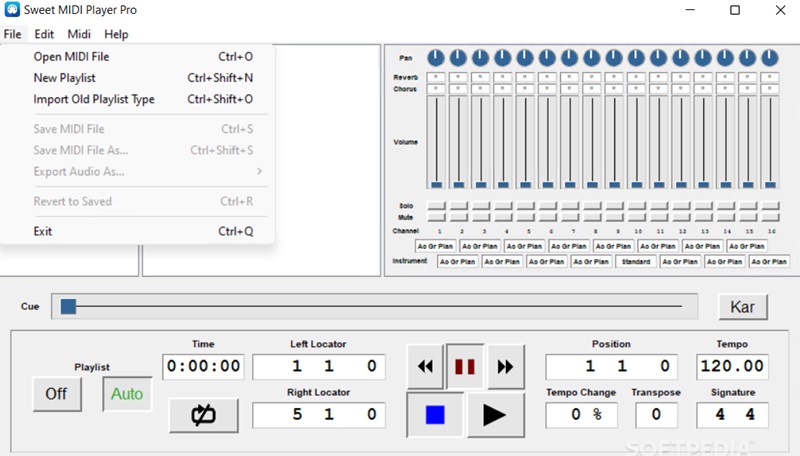Choose Open MIDI File from File menu
Screen dimensions: 800x456
[137, 57]
